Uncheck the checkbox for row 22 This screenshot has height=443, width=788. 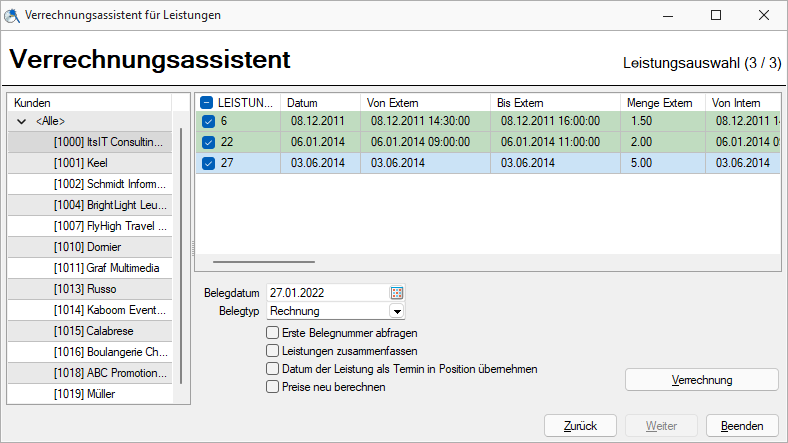[x=208, y=142]
